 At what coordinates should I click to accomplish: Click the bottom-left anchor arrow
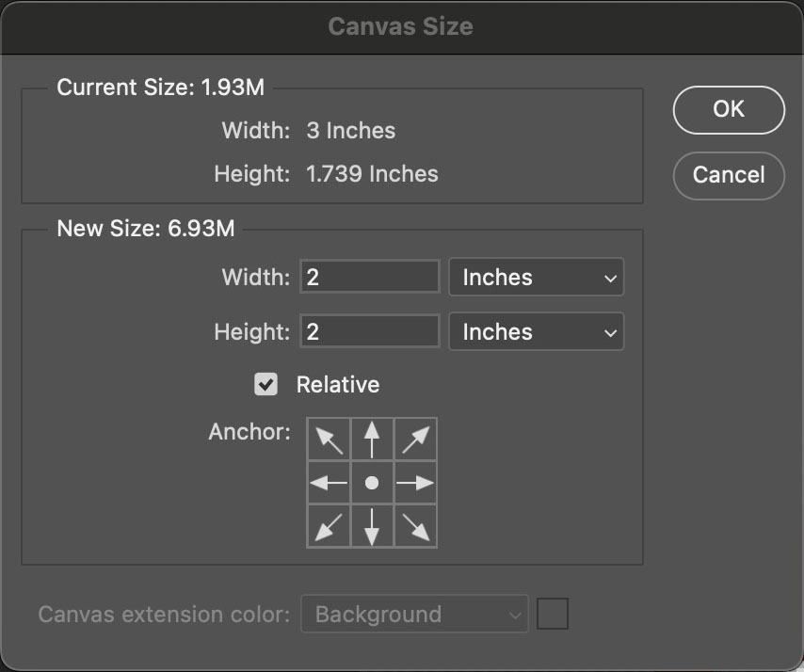click(329, 525)
